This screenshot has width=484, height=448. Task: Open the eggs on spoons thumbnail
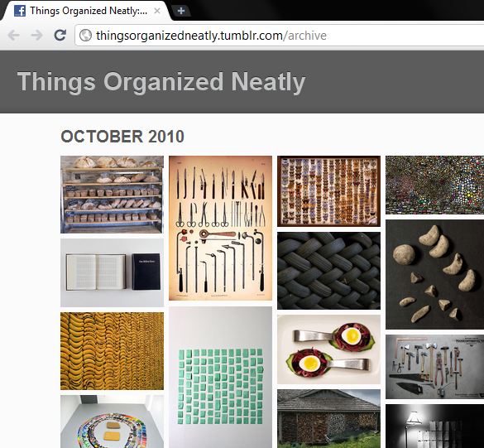[328, 349]
